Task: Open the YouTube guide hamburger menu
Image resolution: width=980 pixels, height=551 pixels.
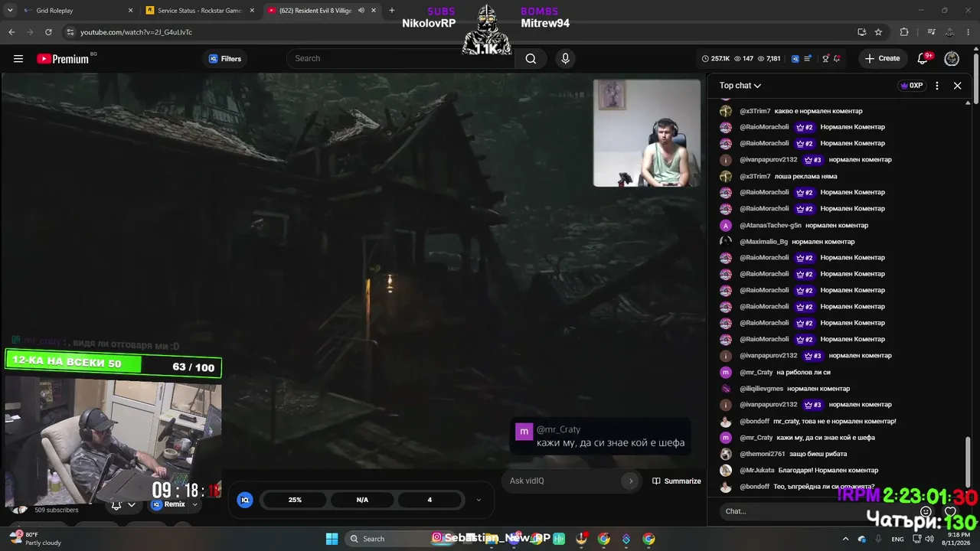Action: tap(18, 59)
